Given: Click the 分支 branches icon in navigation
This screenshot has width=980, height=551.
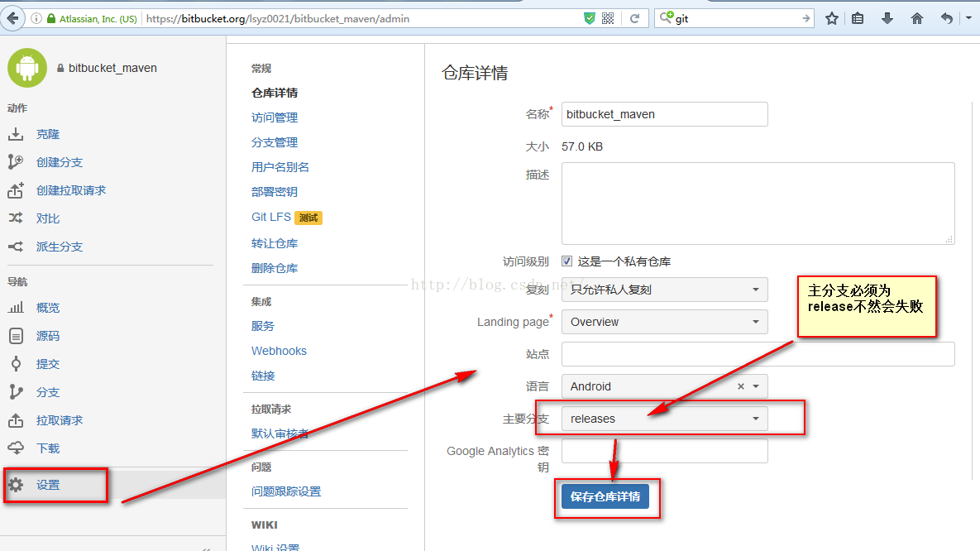Looking at the screenshot, I should tap(16, 392).
